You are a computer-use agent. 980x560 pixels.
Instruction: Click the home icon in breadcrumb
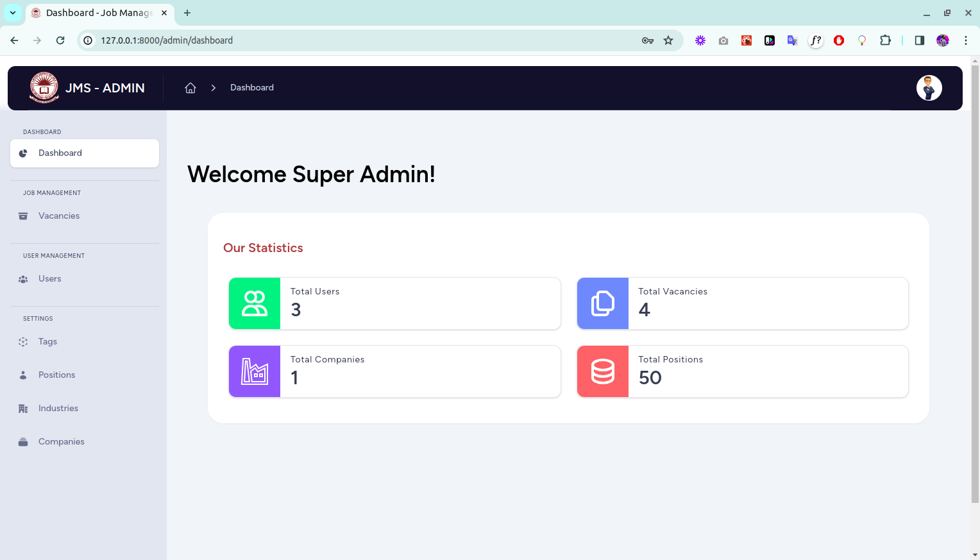pos(190,88)
